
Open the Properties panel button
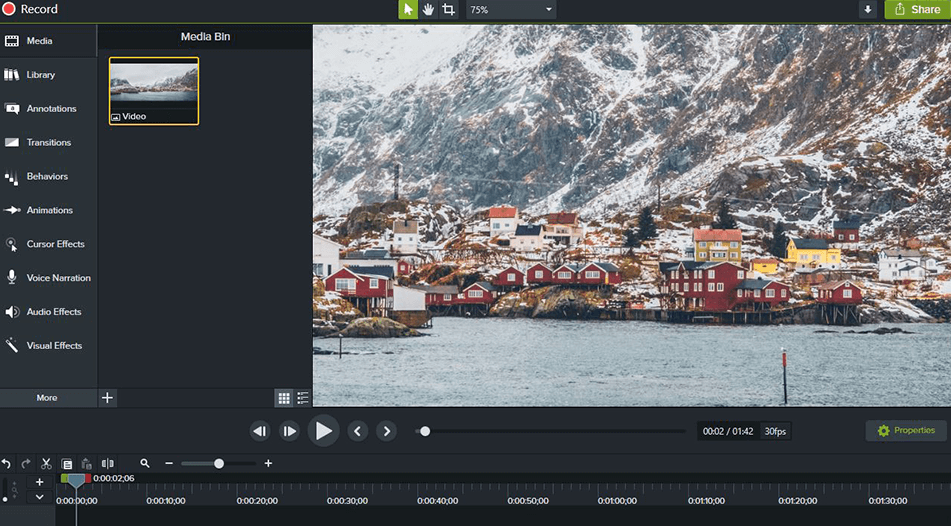906,431
